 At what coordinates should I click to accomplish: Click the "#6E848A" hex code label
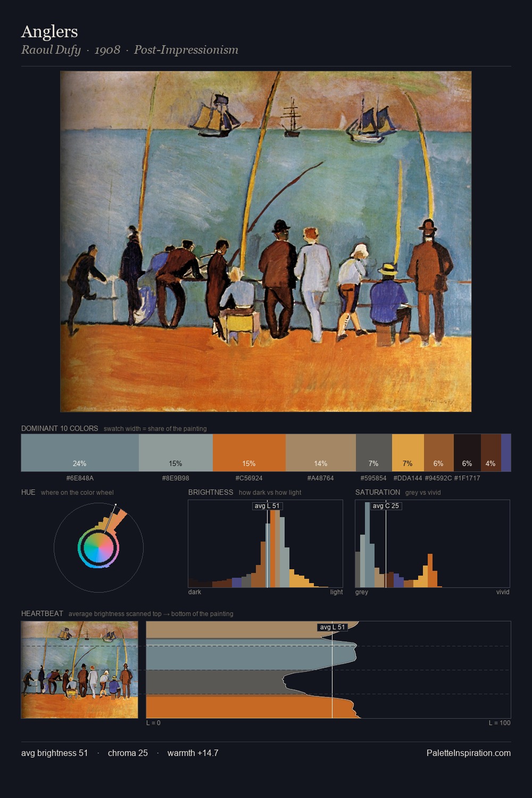[80, 478]
